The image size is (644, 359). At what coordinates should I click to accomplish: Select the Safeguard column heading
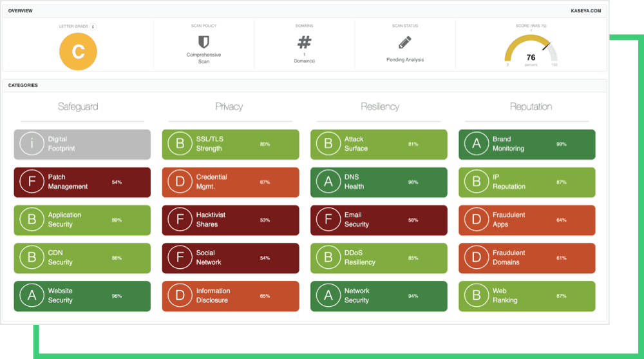click(79, 107)
